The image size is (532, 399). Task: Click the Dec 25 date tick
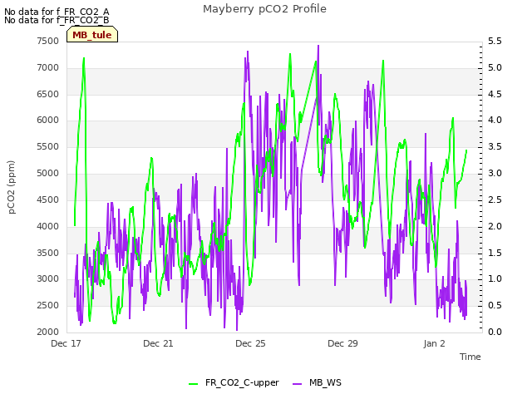click(250, 343)
